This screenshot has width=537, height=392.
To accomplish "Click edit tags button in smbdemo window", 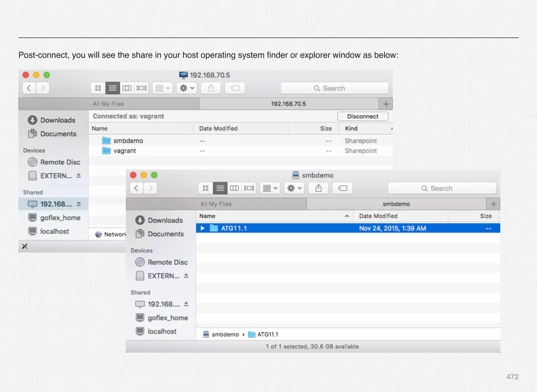I will point(342,188).
